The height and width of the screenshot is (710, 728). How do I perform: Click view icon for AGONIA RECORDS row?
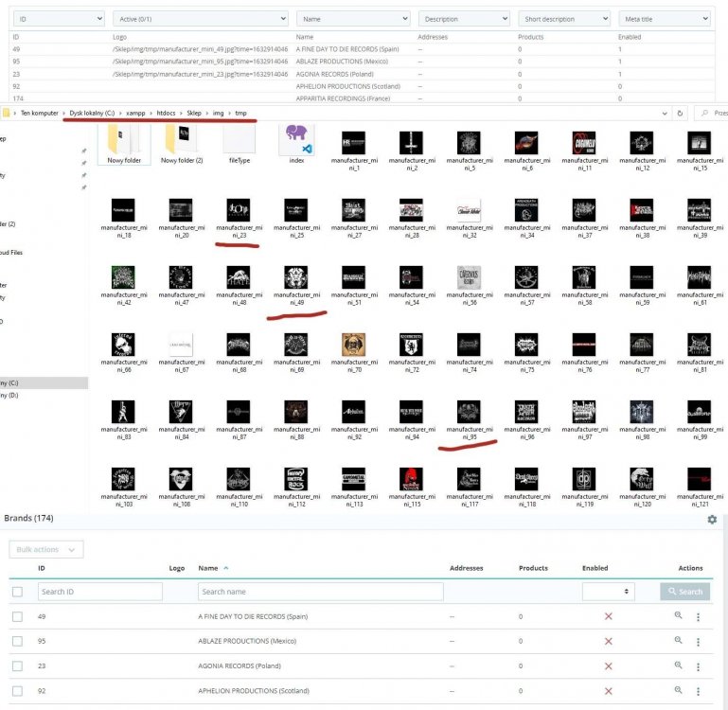(679, 665)
